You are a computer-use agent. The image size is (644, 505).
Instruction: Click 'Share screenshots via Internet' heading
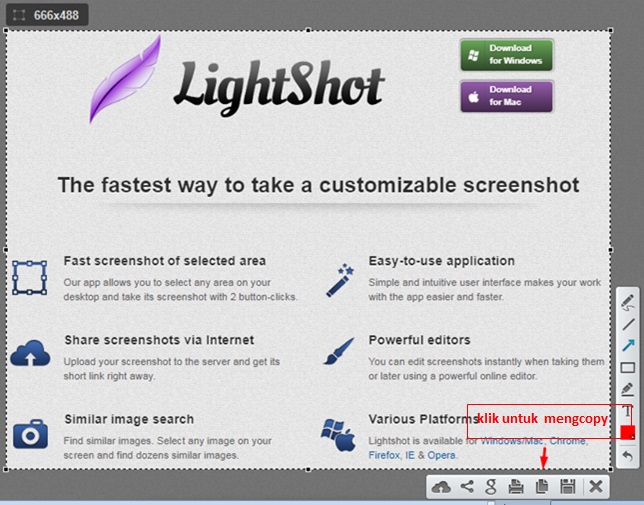[x=159, y=340]
